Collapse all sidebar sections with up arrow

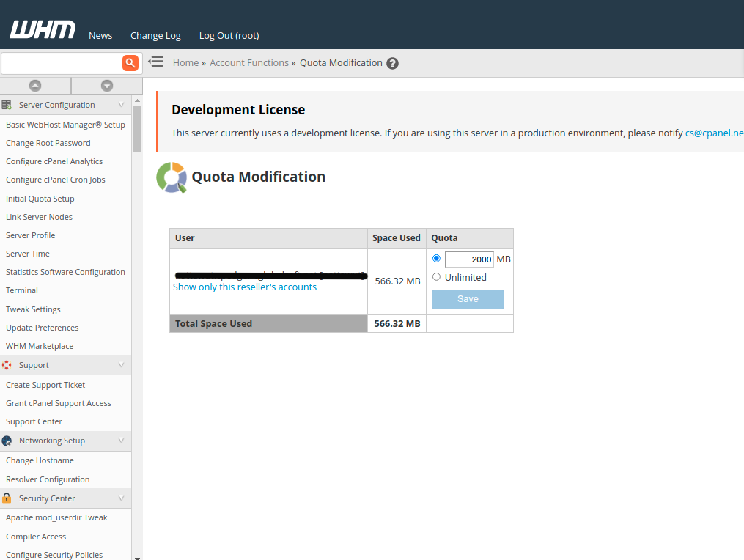35,86
